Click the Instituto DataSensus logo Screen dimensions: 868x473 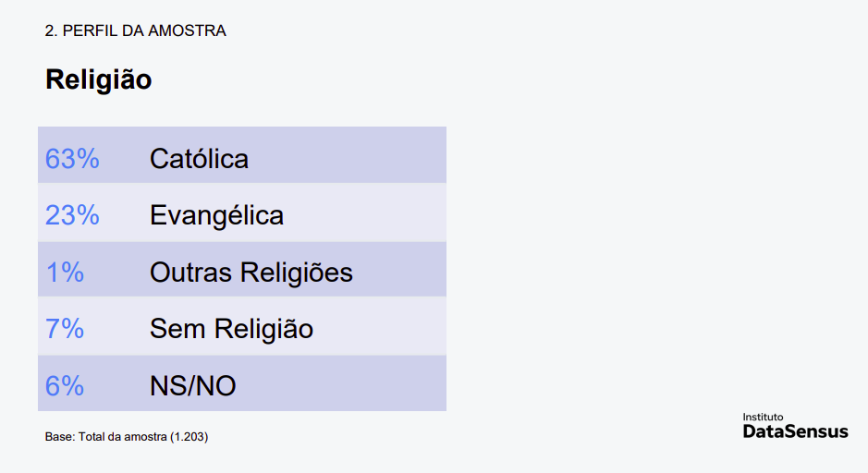tap(795, 426)
